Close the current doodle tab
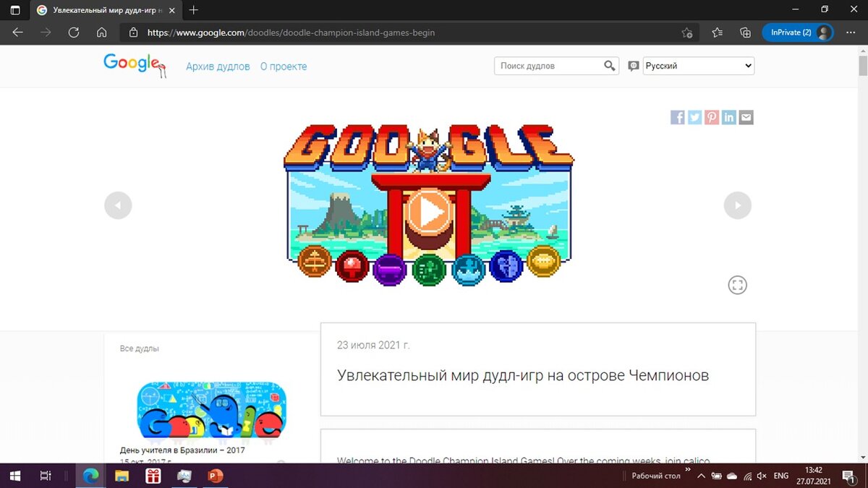 click(171, 10)
